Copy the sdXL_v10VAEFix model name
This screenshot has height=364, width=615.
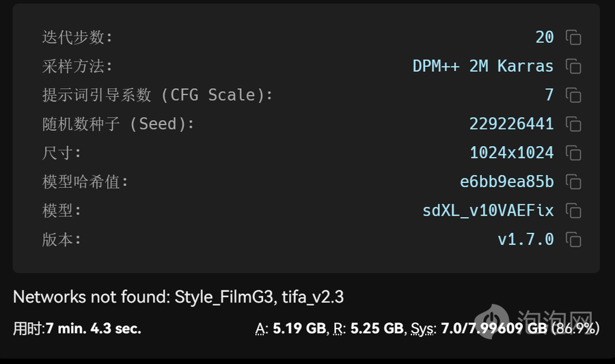pos(573,211)
